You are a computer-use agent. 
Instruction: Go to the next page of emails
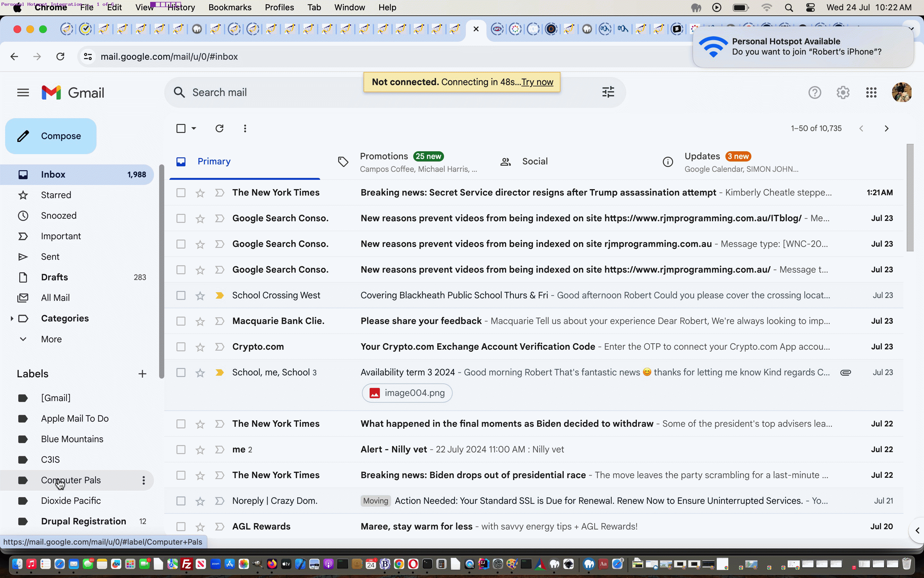(x=886, y=128)
